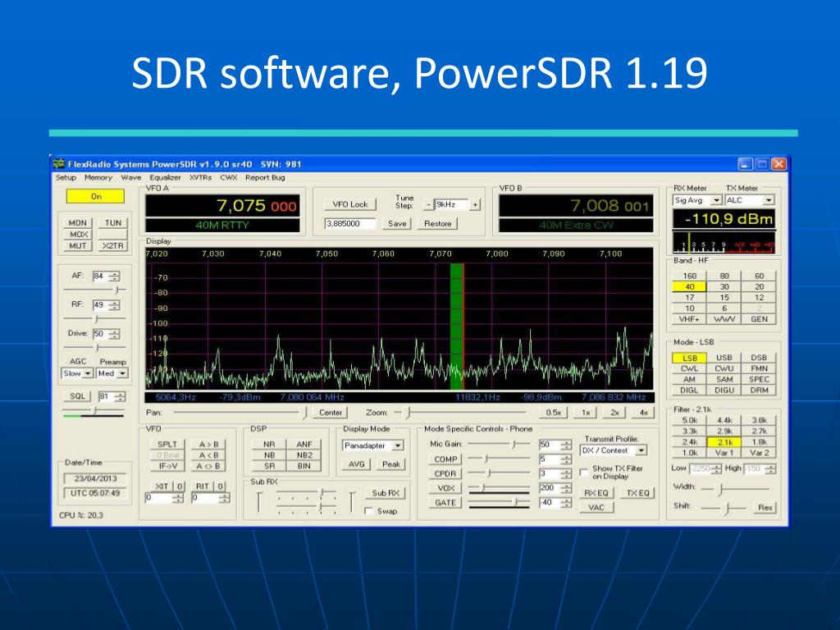Set zoom to 4x
The height and width of the screenshot is (630, 840).
pyautogui.click(x=643, y=413)
